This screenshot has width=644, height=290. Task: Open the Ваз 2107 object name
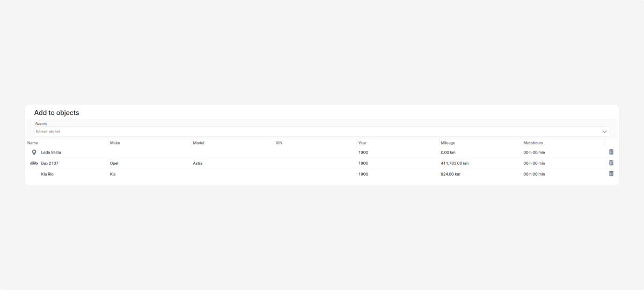pos(50,163)
